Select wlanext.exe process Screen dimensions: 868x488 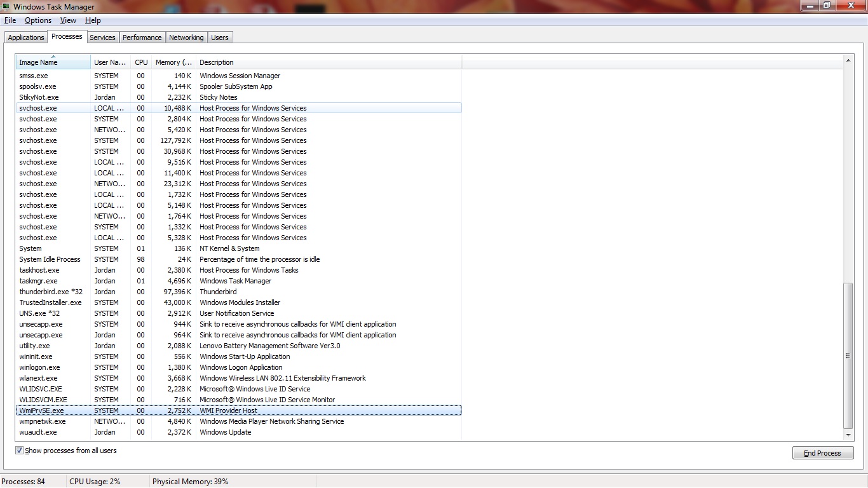click(x=239, y=378)
